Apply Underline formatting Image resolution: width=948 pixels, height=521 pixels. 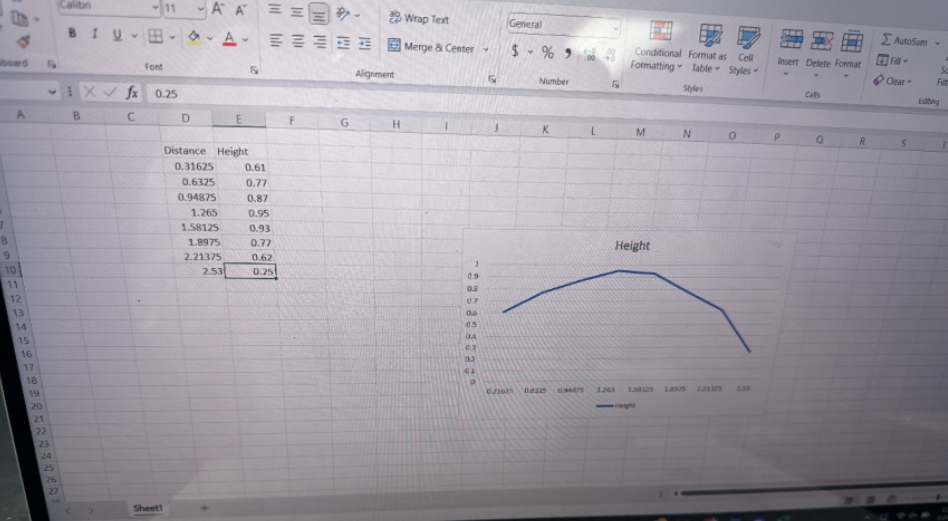[117, 36]
